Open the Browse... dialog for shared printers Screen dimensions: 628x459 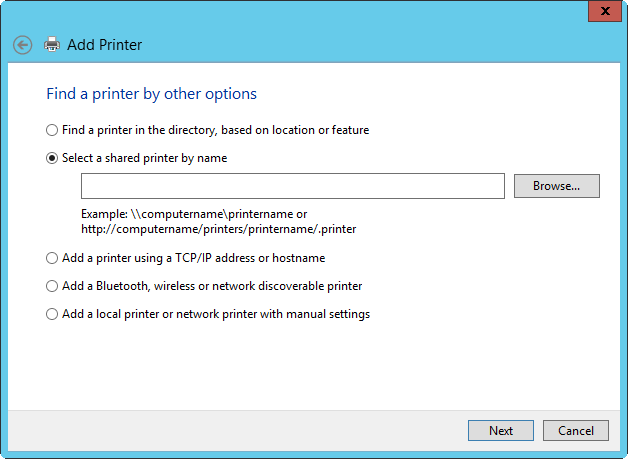(556, 186)
